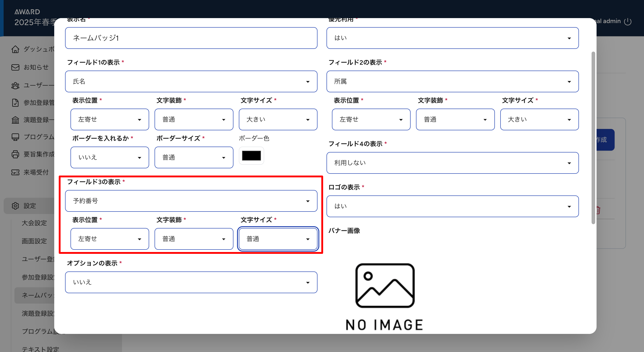Image resolution: width=644 pixels, height=352 pixels.
Task: Click the black ボーダー色 color swatch
Action: (x=251, y=156)
